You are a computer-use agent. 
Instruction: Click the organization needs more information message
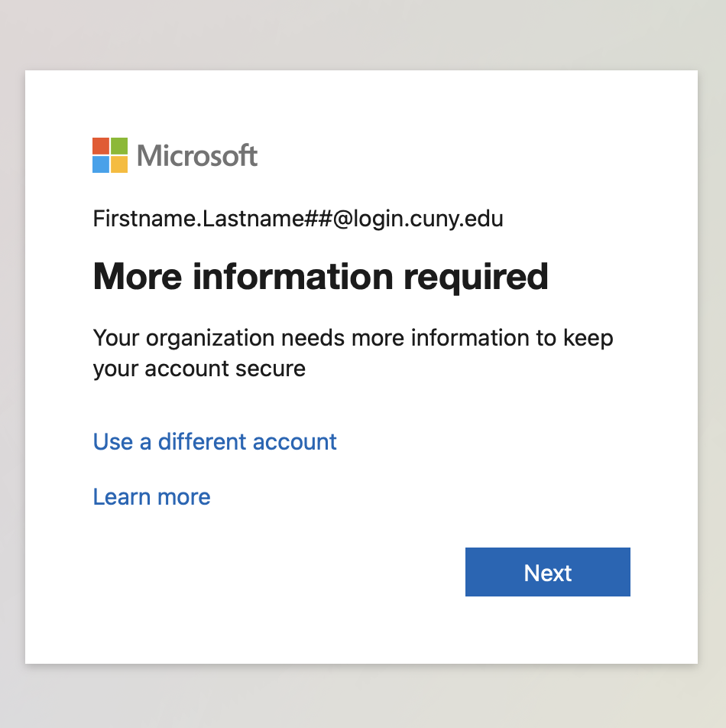353,353
